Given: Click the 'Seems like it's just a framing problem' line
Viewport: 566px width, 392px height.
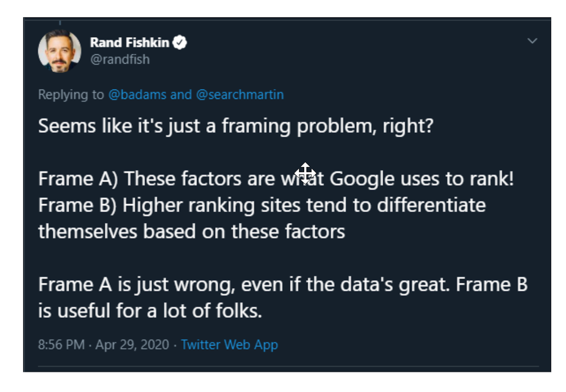Looking at the screenshot, I should 235,126.
